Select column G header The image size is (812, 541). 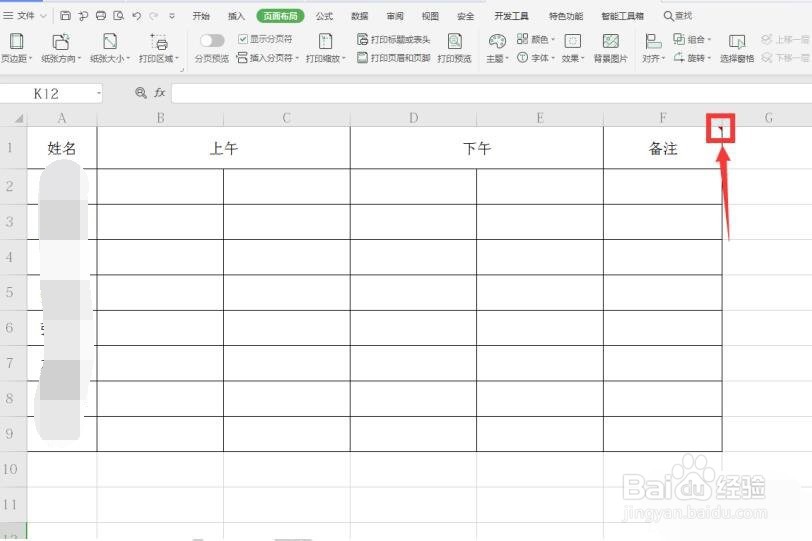coord(768,118)
